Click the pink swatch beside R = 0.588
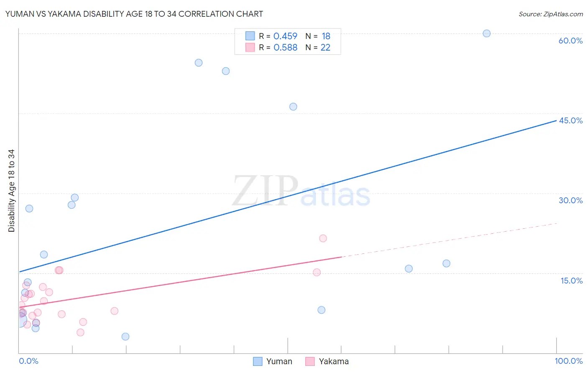588x373 pixels. 250,47
